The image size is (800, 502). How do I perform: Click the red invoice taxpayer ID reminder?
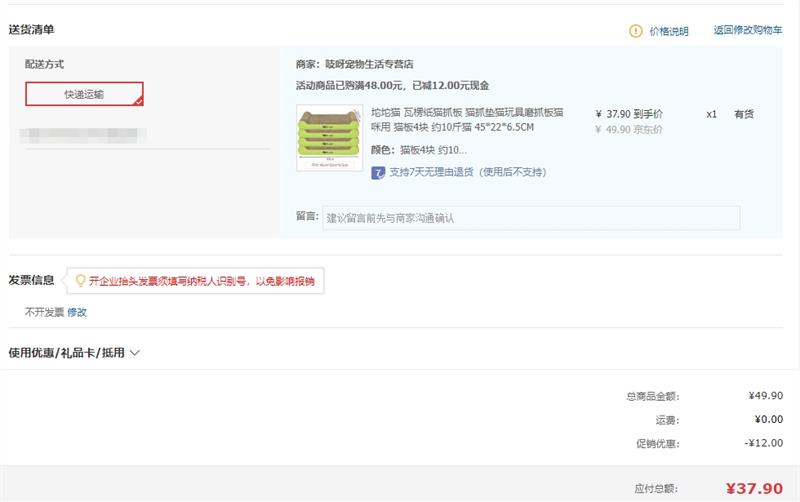(x=201, y=281)
